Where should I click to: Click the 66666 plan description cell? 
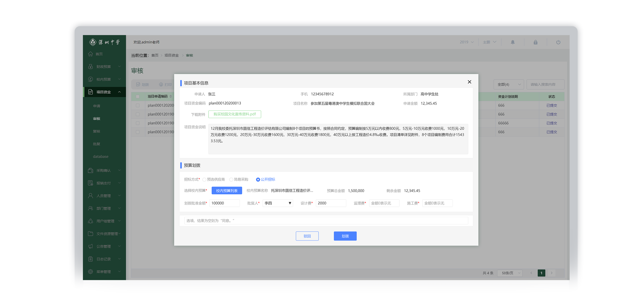pyautogui.click(x=503, y=123)
